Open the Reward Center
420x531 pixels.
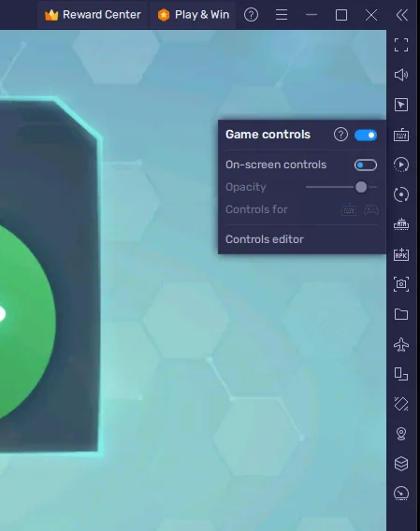(93, 15)
